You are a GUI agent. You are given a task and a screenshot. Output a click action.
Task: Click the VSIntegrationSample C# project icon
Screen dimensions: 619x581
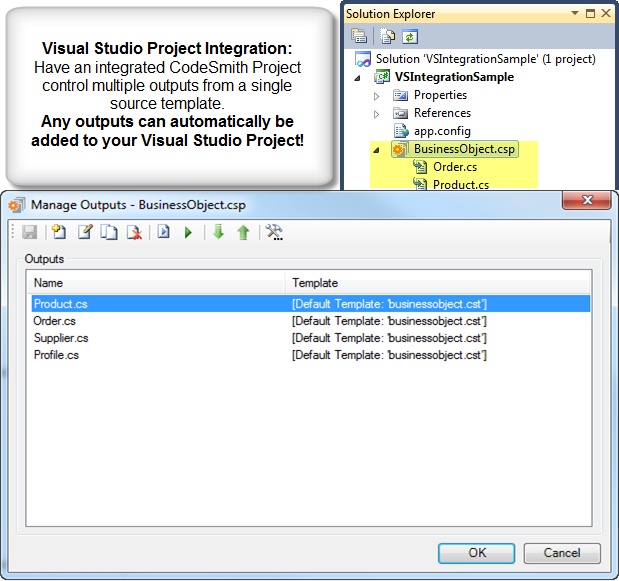coord(382,77)
